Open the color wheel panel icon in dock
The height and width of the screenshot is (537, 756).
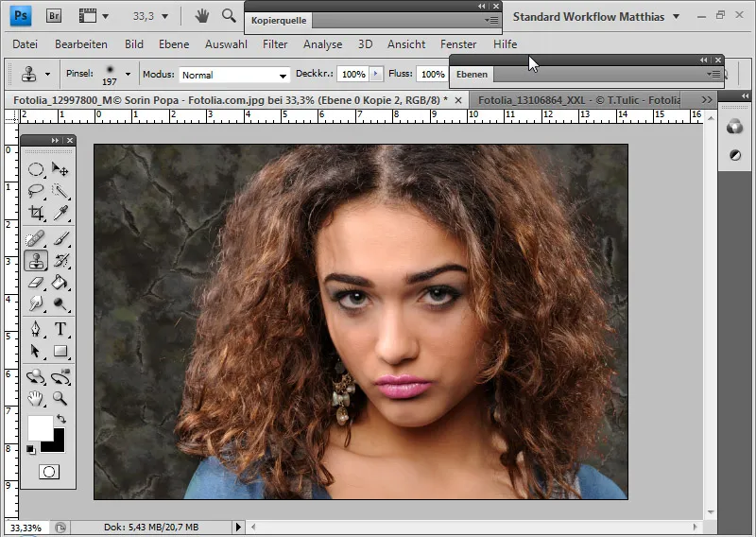coord(735,127)
